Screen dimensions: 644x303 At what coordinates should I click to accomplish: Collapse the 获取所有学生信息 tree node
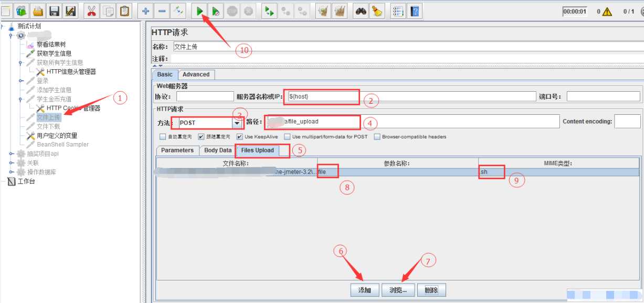pos(21,62)
